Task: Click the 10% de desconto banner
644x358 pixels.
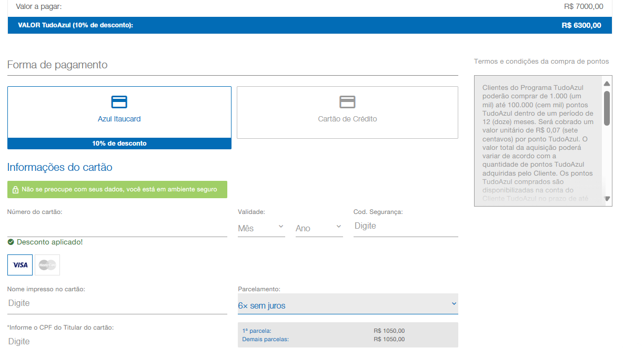Action: pos(119,144)
